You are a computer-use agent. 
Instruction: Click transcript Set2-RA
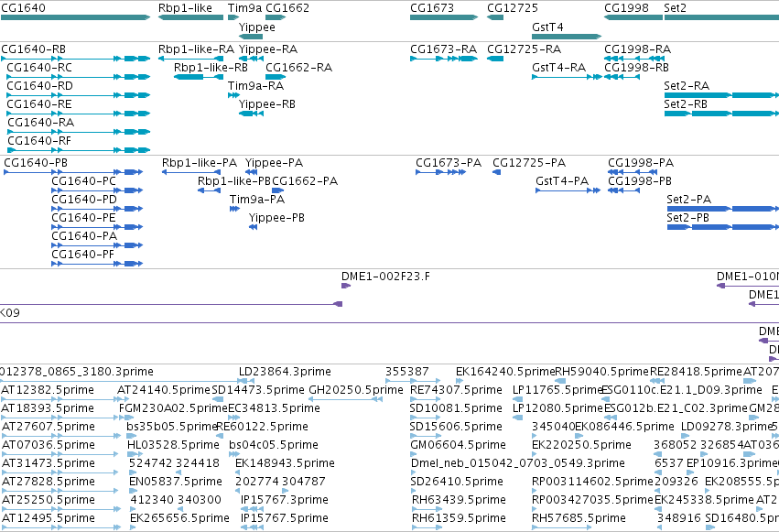click(x=721, y=95)
